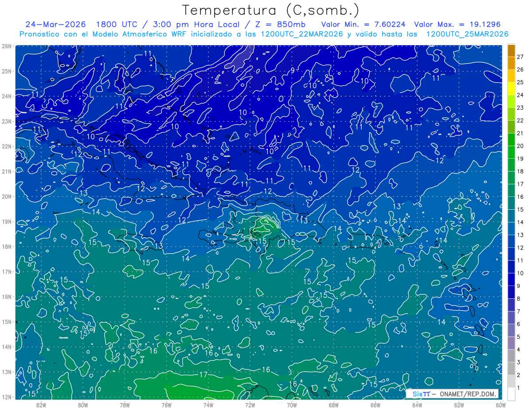Click the 12N latitude axis label
The image size is (532, 411).
pos(6,397)
